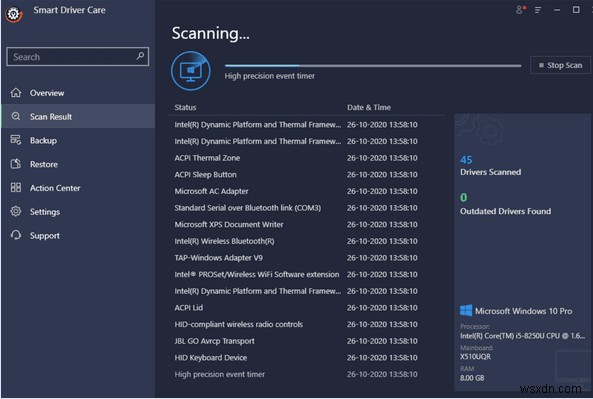Click the Intel Core i5-8250U processor text

(522, 335)
